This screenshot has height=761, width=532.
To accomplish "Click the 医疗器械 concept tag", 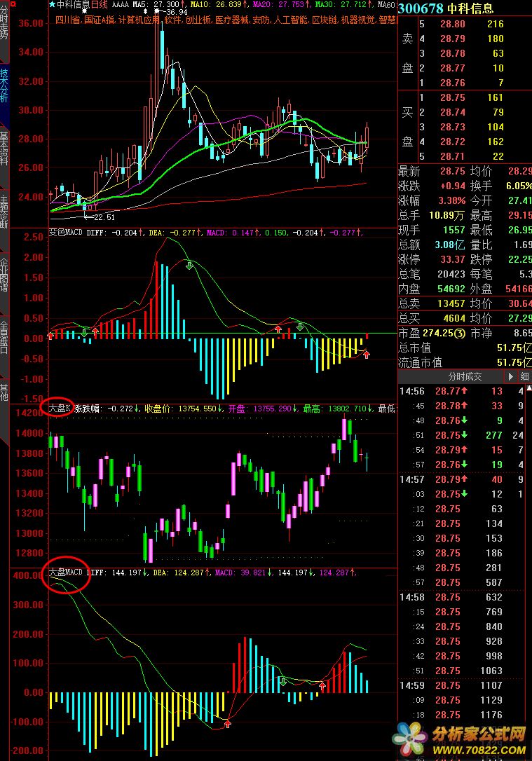I will click(231, 20).
